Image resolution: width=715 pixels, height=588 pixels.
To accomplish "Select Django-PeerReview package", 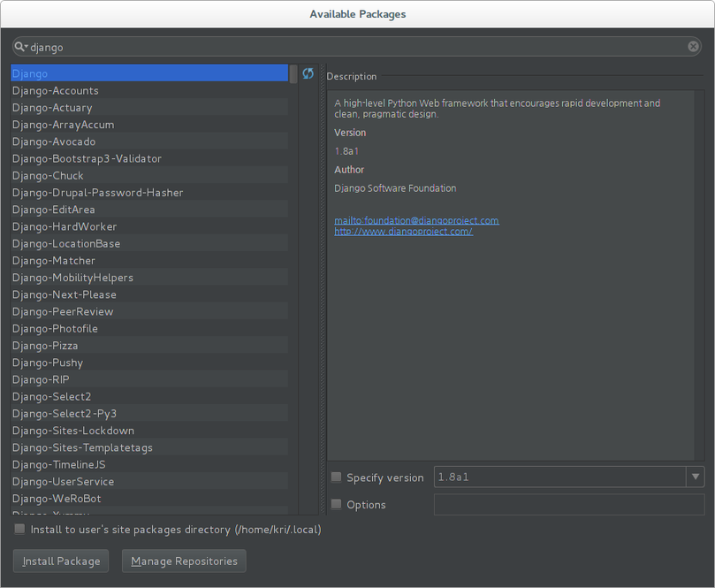I will pos(149,311).
